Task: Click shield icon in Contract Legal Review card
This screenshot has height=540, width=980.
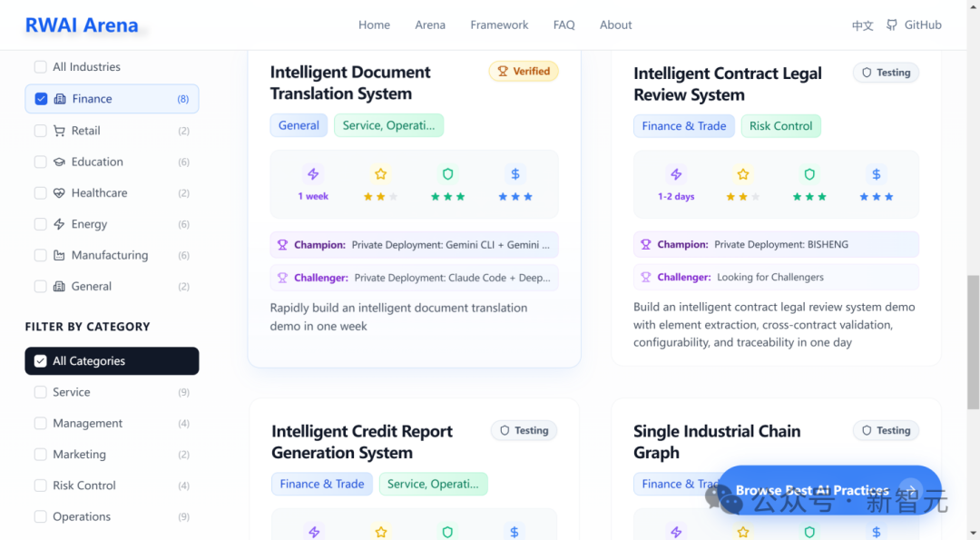Action: [809, 173]
